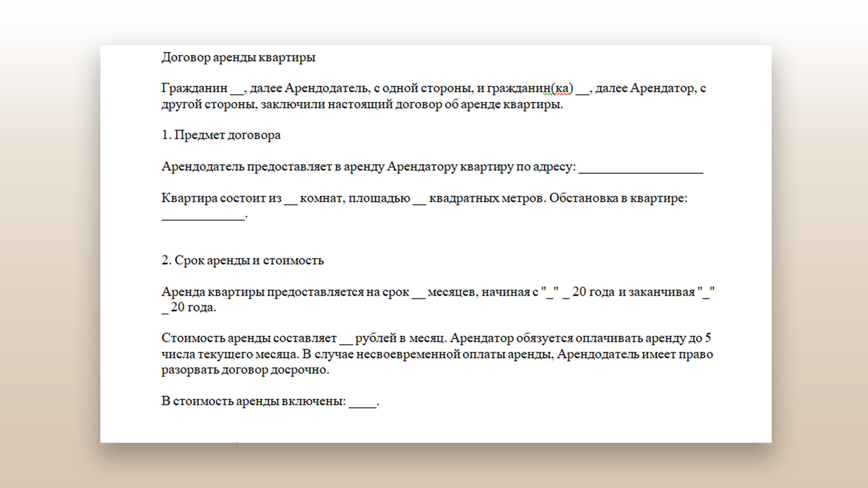Screen dimensions: 868x488
Task: Click heading "2. Срок аренды и стоимость"
Action: pos(242,261)
